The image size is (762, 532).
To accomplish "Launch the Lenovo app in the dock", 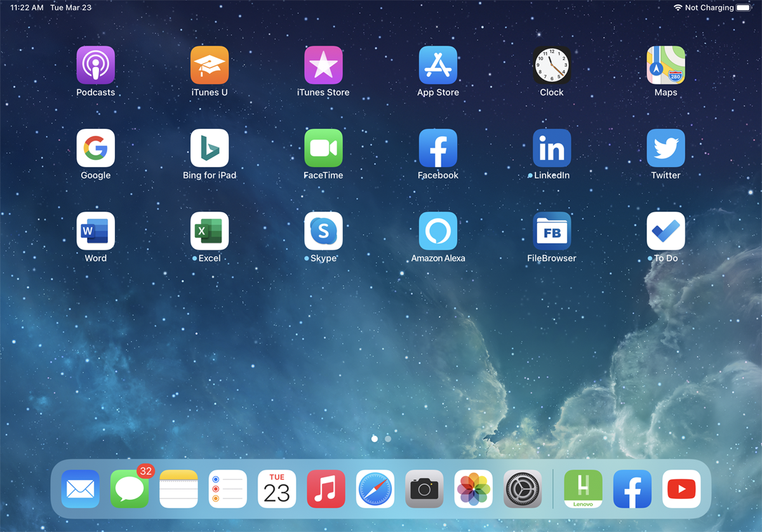I will [584, 489].
